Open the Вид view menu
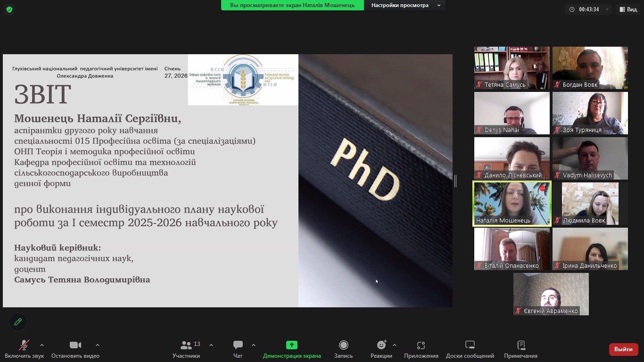This screenshot has height=362, width=644. pos(628,9)
